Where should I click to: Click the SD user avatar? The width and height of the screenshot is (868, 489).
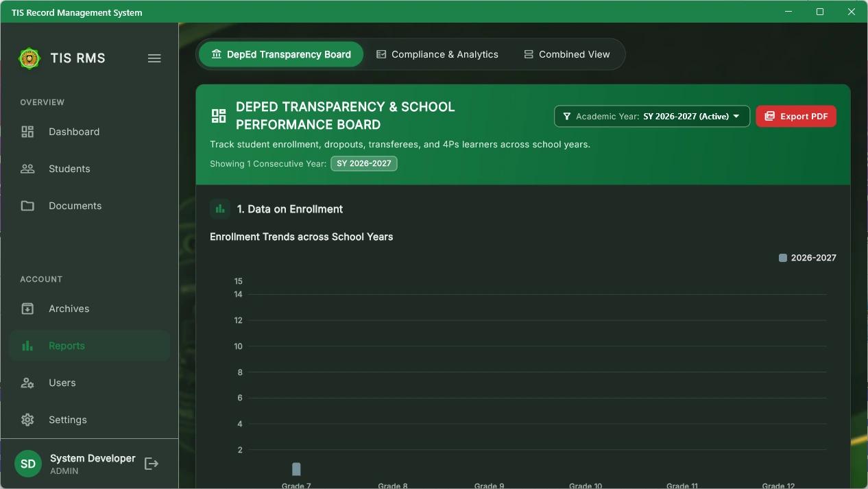(x=28, y=464)
